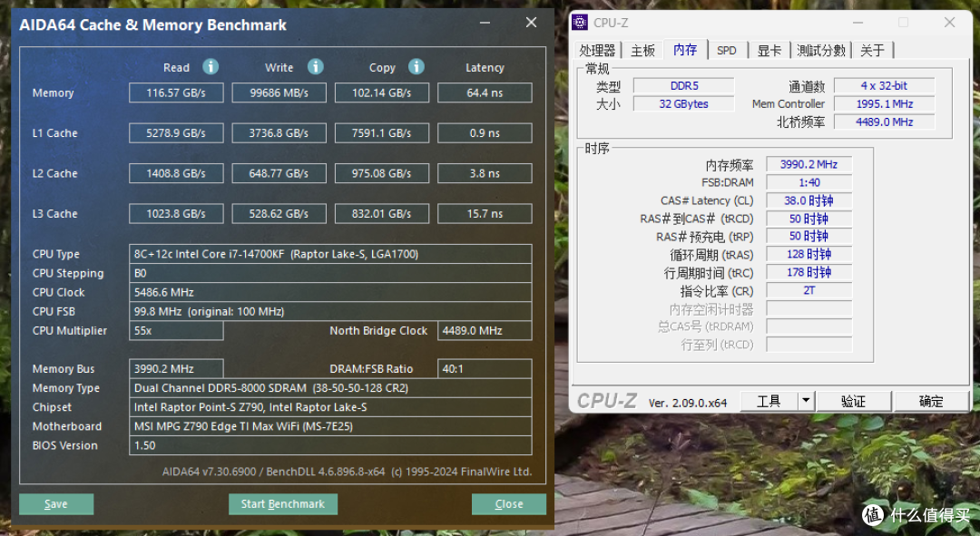Click the 内存频率 value 3990.2 MHz in CPU-Z
This screenshot has height=536, width=980.
point(808,164)
